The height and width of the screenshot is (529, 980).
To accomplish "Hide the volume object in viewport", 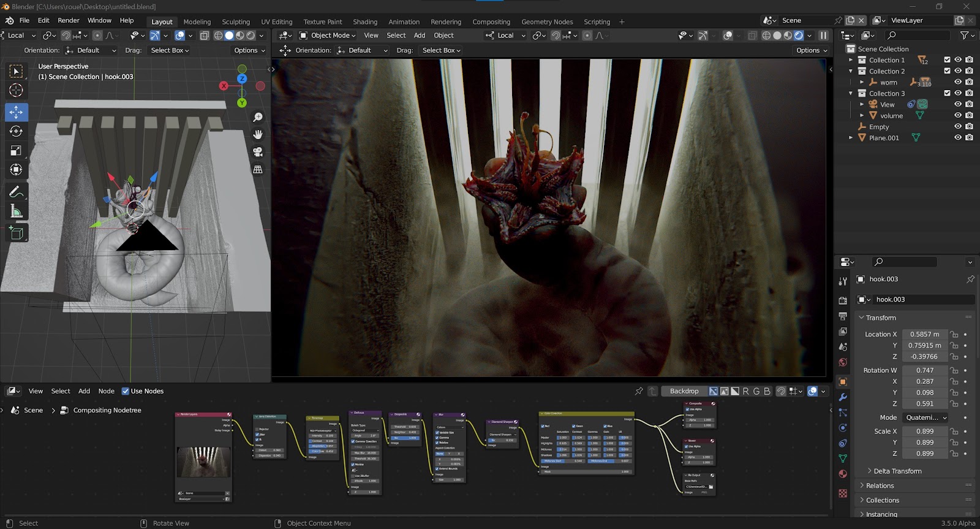I will tap(958, 115).
